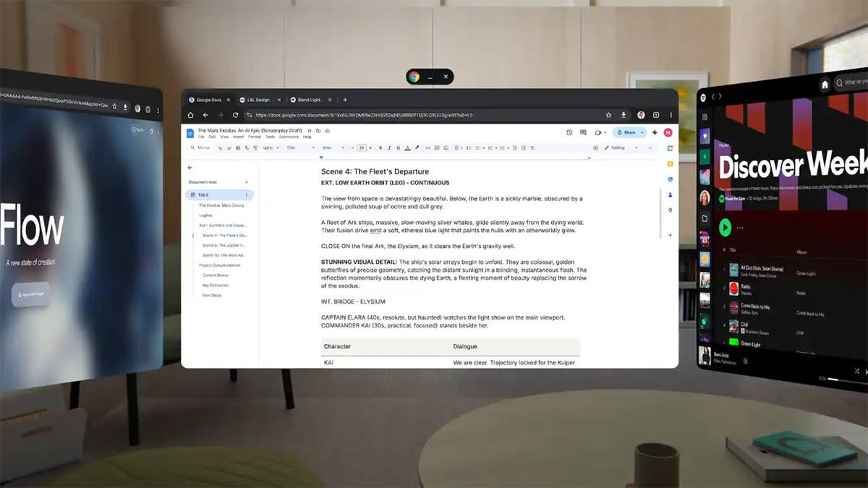This screenshot has height=488, width=868.
Task: Click the Docs undo arrow
Action: (221, 147)
